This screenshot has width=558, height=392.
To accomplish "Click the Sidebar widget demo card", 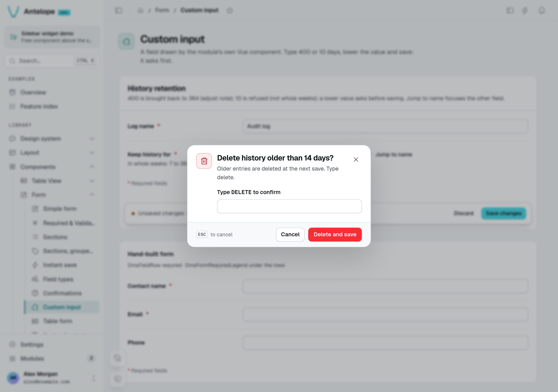I will tap(52, 37).
